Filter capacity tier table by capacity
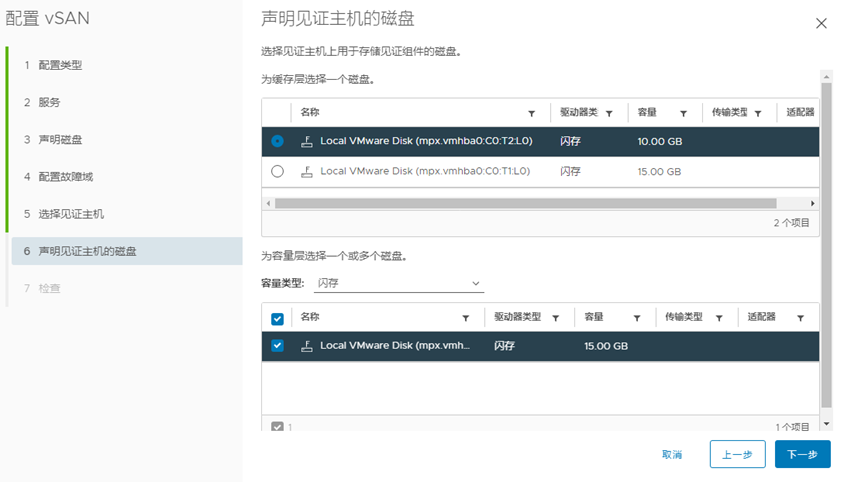 coord(637,318)
